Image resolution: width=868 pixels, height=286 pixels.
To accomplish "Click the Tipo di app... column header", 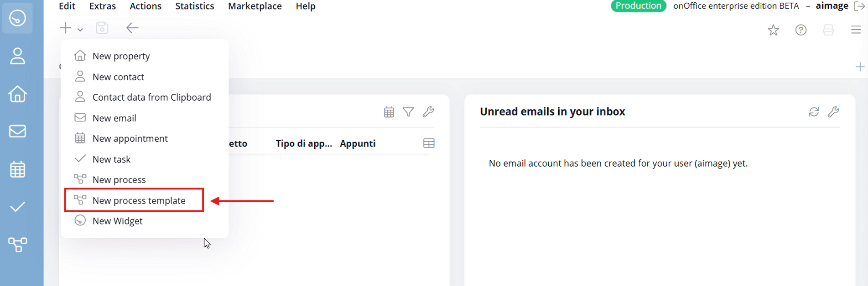I will coord(304,143).
